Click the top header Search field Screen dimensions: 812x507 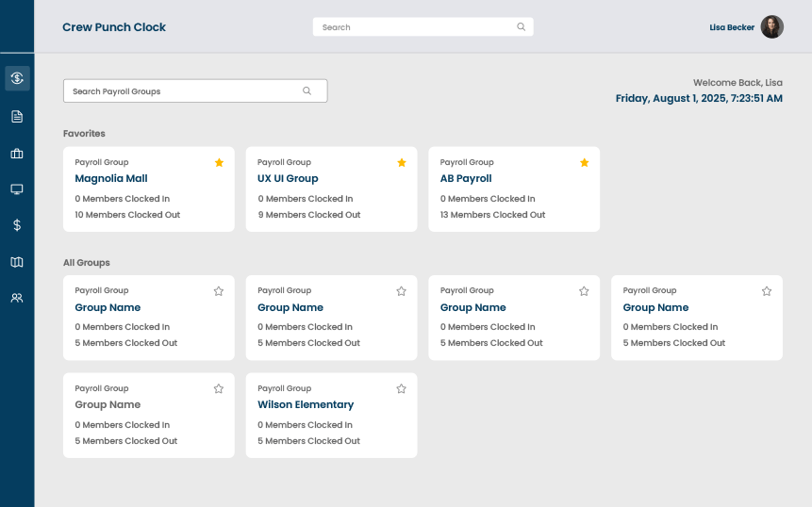pos(413,27)
